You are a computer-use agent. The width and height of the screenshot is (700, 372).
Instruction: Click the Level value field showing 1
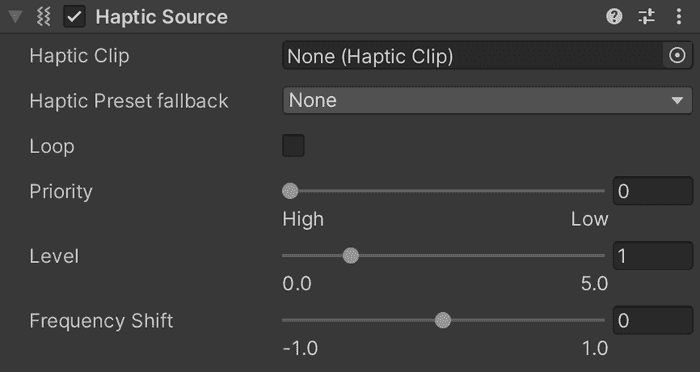click(x=653, y=256)
